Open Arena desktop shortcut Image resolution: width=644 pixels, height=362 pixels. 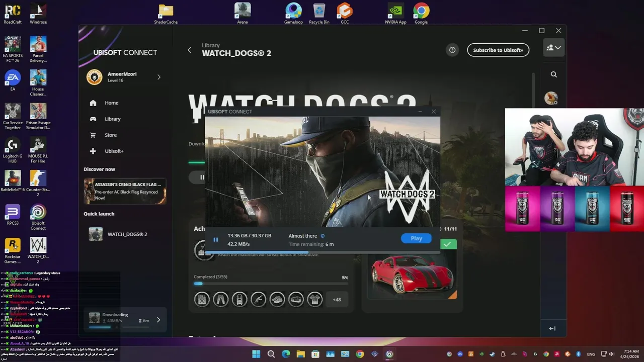tap(243, 14)
